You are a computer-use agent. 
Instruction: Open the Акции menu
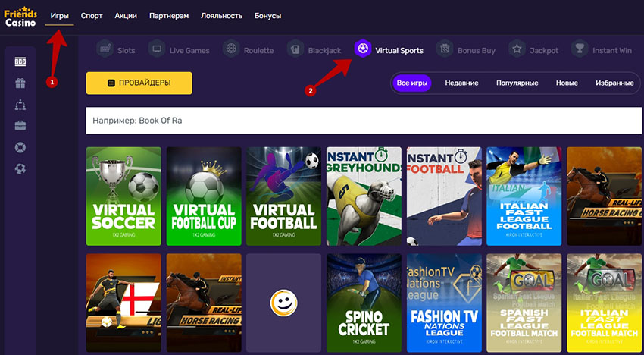[126, 16]
